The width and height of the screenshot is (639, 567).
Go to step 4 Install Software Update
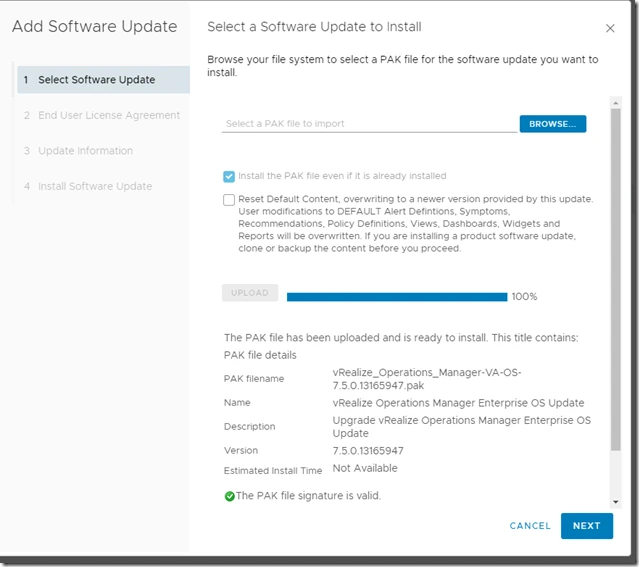(x=88, y=186)
